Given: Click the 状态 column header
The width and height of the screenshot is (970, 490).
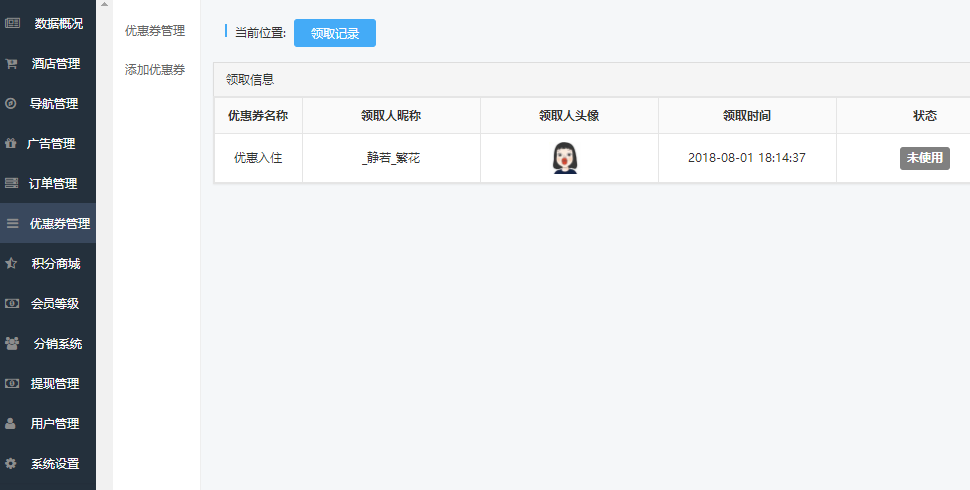Looking at the screenshot, I should [x=925, y=116].
